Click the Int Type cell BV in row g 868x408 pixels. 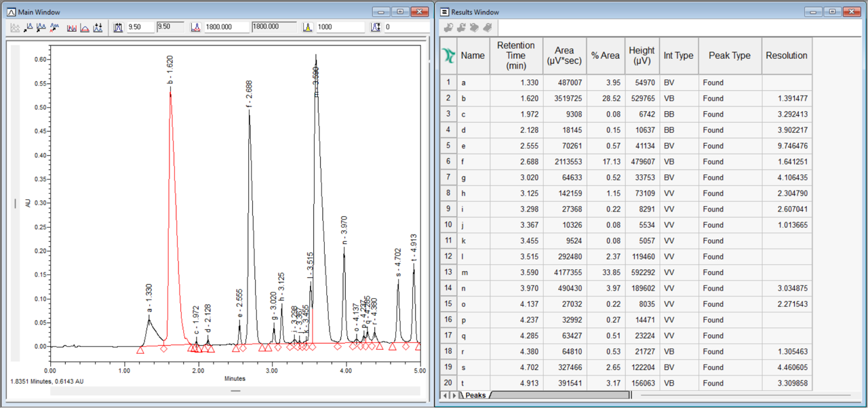point(679,178)
